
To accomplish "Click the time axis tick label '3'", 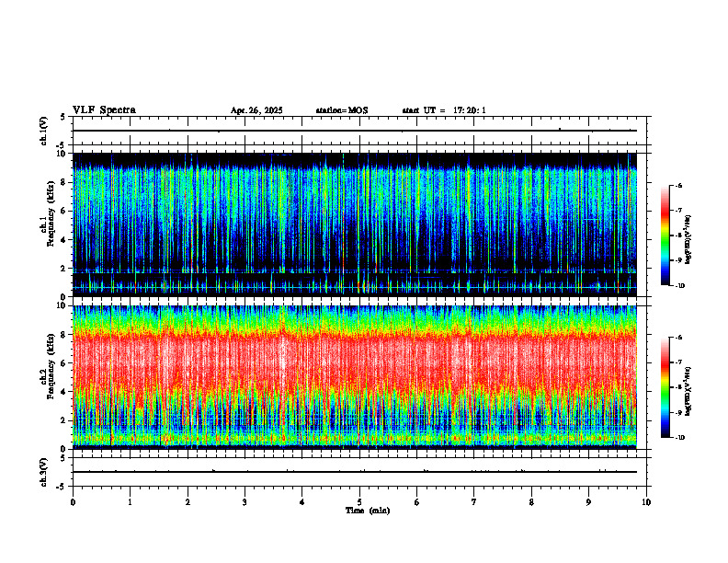I will (x=245, y=502).
